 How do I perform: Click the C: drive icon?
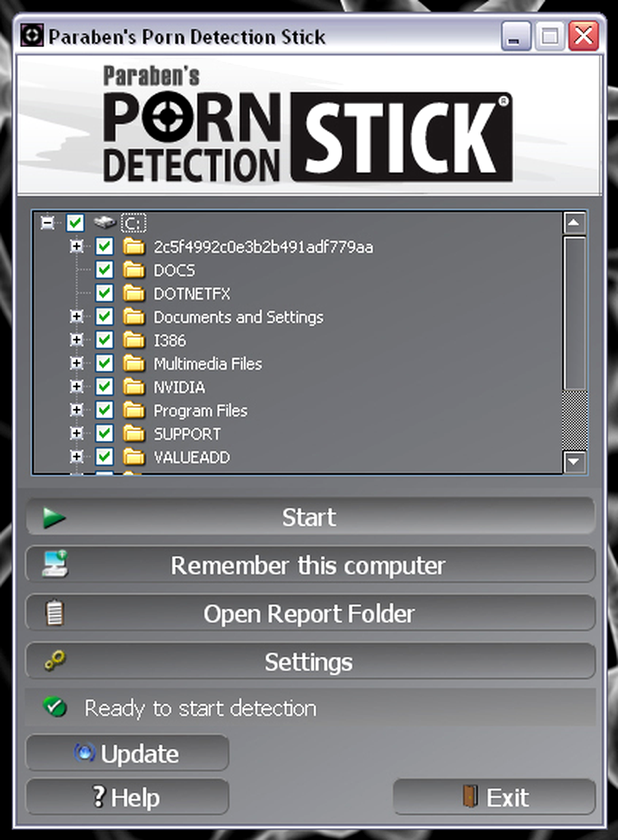(105, 222)
